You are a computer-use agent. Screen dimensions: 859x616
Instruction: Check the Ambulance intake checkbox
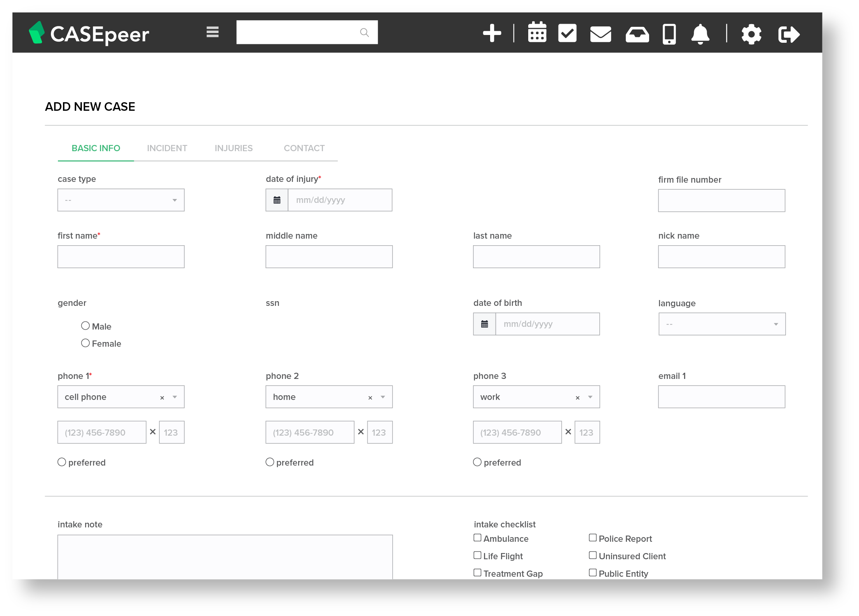pyautogui.click(x=477, y=538)
